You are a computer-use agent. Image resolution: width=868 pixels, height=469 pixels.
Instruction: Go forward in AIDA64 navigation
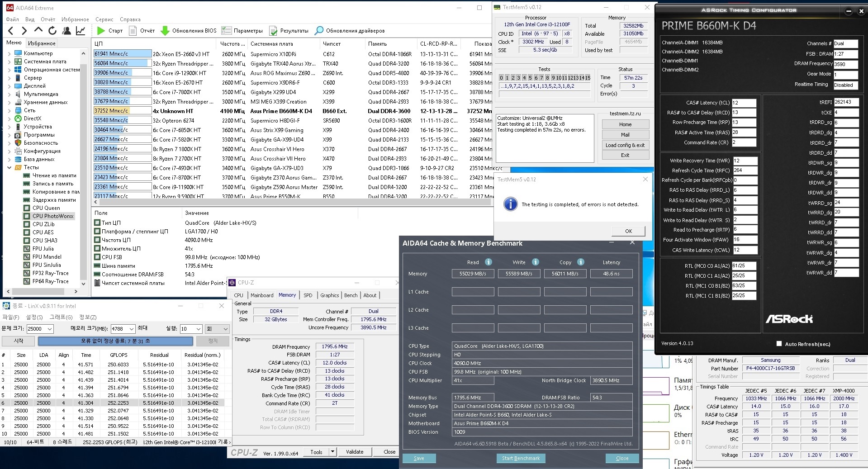click(24, 31)
